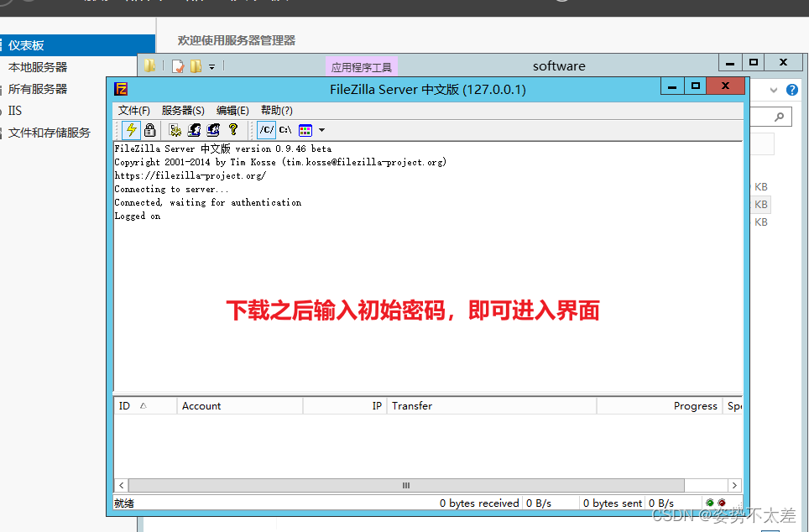809x532 pixels.
Task: Click left arrow of horizontal scrollbar
Action: click(121, 486)
